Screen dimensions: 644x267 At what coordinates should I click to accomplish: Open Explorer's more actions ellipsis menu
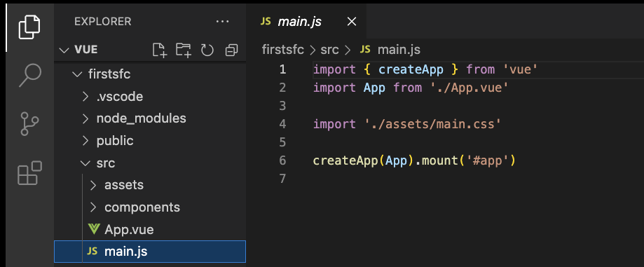tap(222, 21)
